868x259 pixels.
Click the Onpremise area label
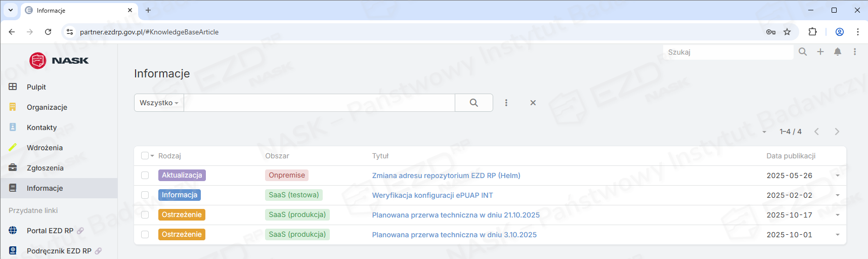tap(287, 175)
